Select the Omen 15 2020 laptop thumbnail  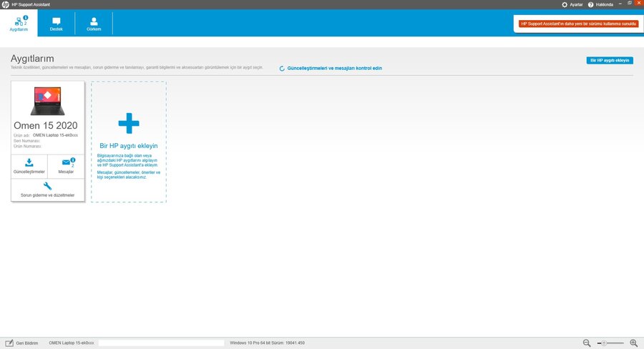coord(48,101)
